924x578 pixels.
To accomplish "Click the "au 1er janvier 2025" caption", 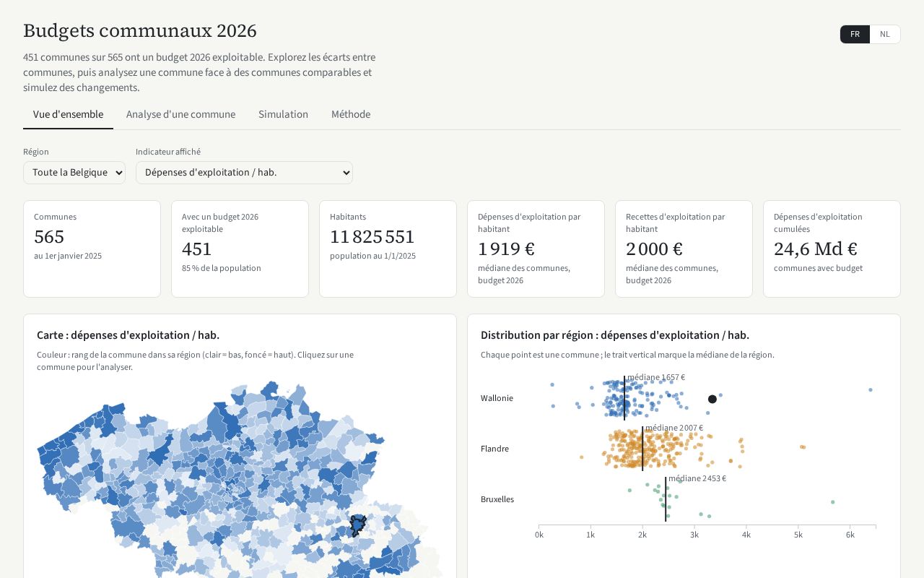I will tap(68, 256).
